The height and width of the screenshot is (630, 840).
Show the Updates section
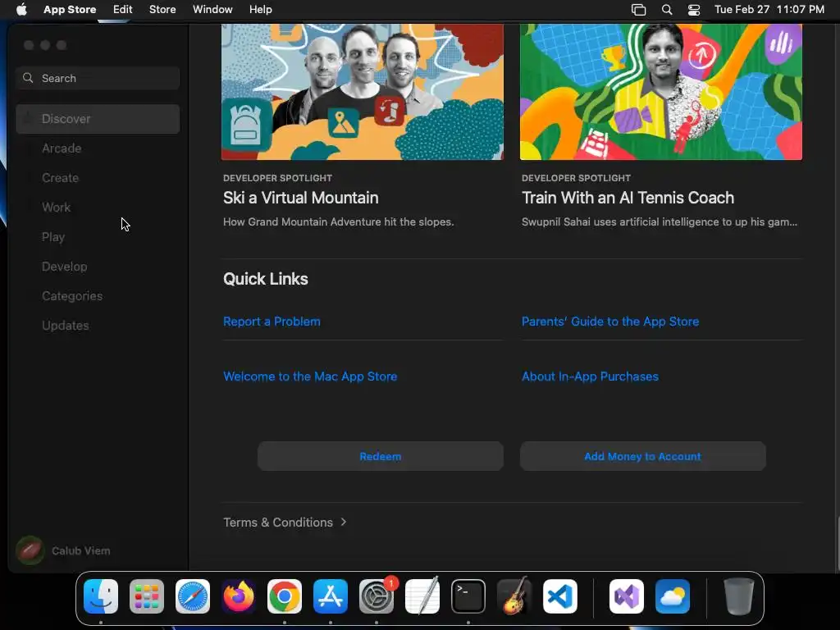[98, 325]
